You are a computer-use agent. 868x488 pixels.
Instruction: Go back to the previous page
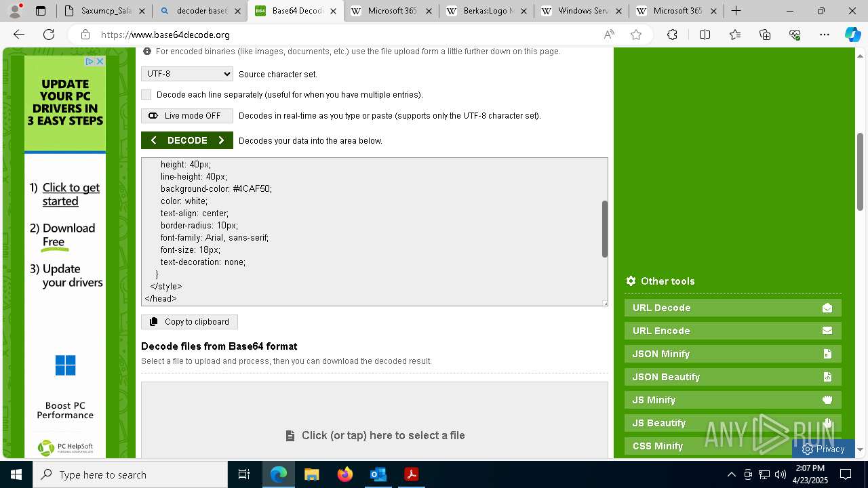[19, 35]
